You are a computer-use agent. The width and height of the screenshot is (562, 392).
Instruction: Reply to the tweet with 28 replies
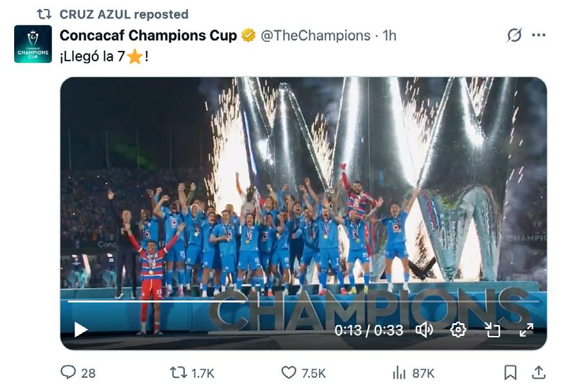[x=68, y=372]
